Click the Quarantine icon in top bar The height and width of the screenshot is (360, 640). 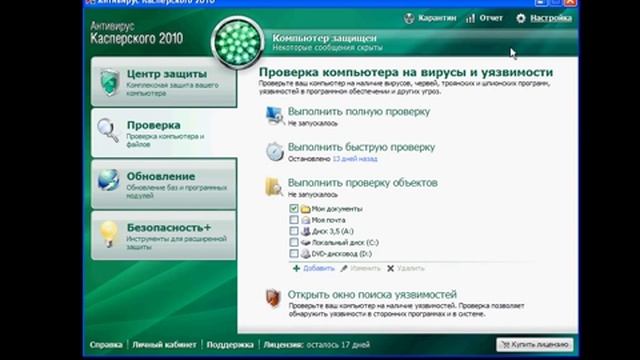click(x=409, y=18)
